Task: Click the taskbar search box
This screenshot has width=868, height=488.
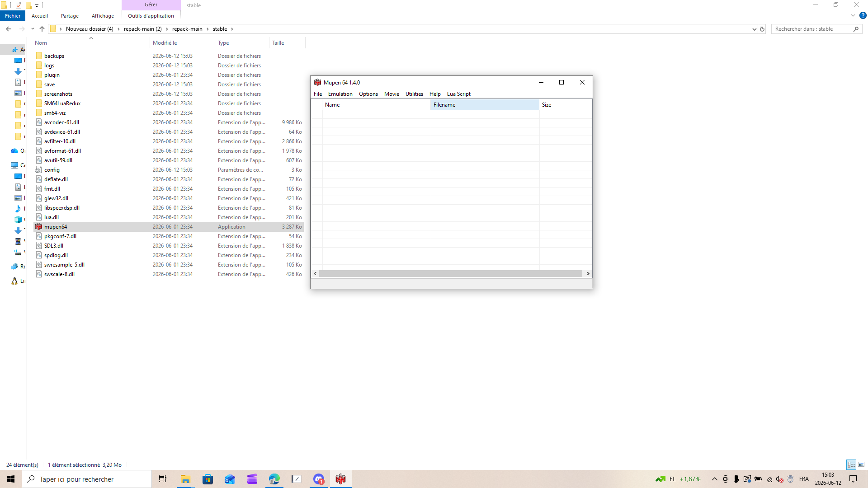Action: pos(87,479)
